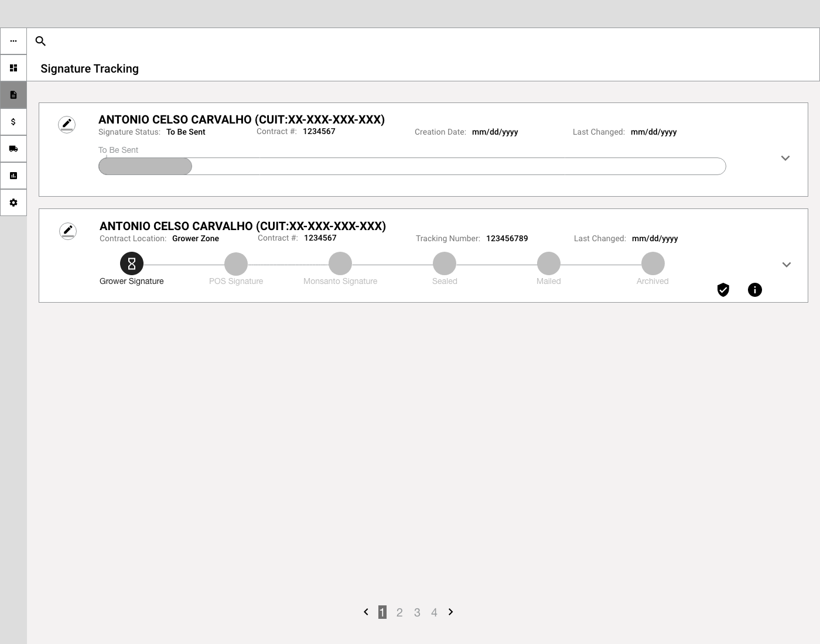The height and width of the screenshot is (644, 820).
Task: Click the Grower Zone location value
Action: coord(196,238)
